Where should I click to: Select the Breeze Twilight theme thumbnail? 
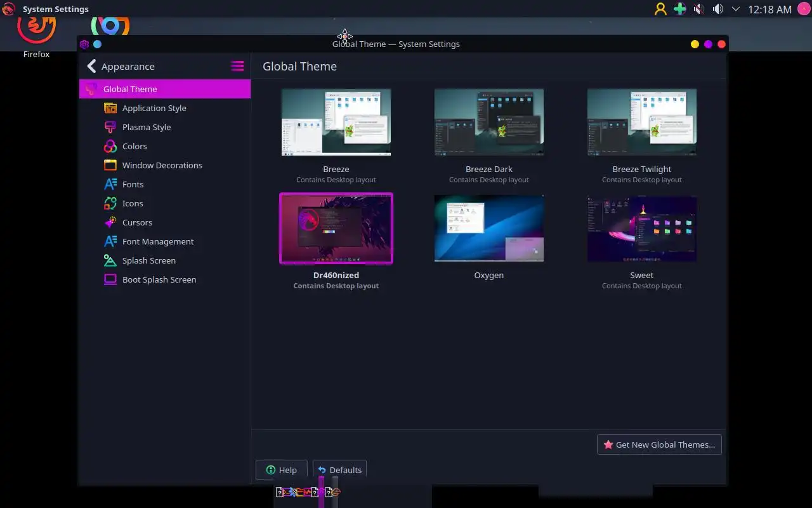point(642,122)
